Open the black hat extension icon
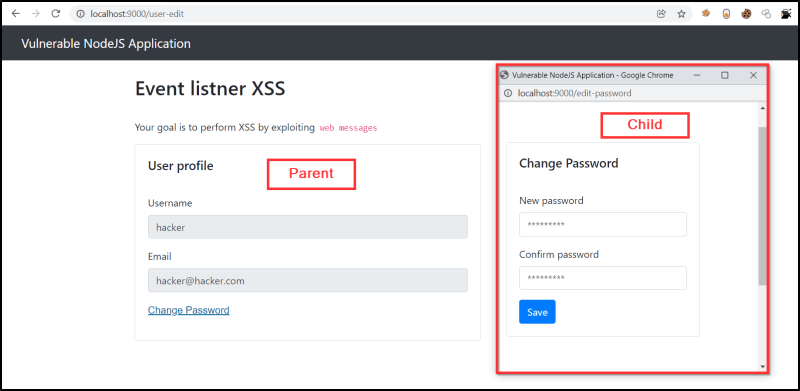Viewport: 800px width, 391px height. (x=786, y=14)
